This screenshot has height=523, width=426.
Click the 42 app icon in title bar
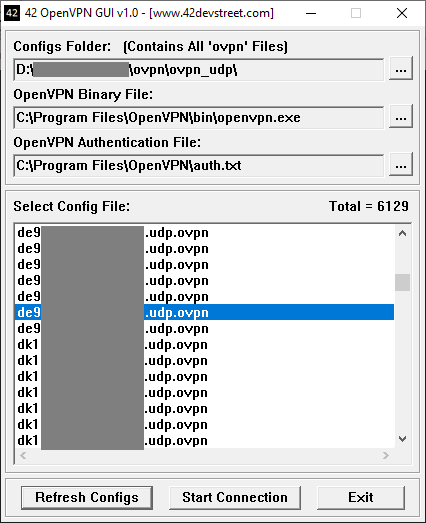(x=12, y=13)
